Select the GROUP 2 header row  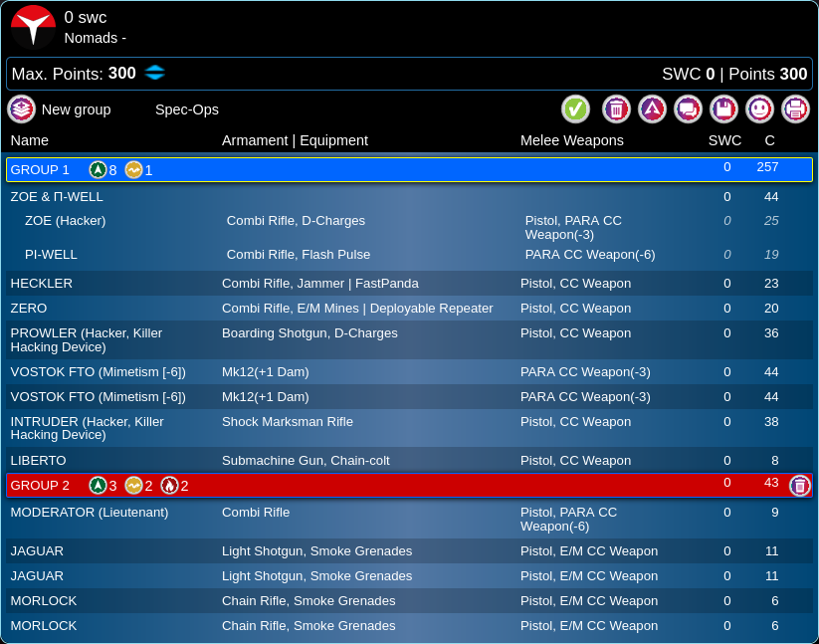click(x=410, y=485)
